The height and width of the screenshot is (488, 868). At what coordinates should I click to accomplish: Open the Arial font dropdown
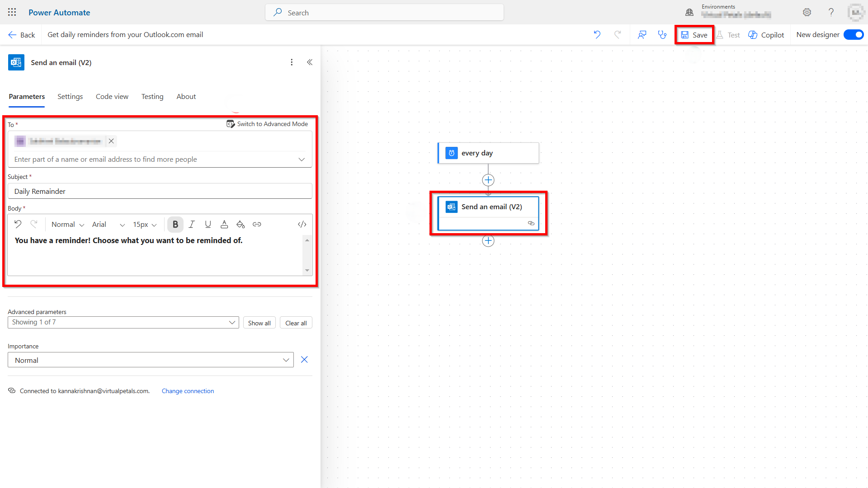click(108, 225)
